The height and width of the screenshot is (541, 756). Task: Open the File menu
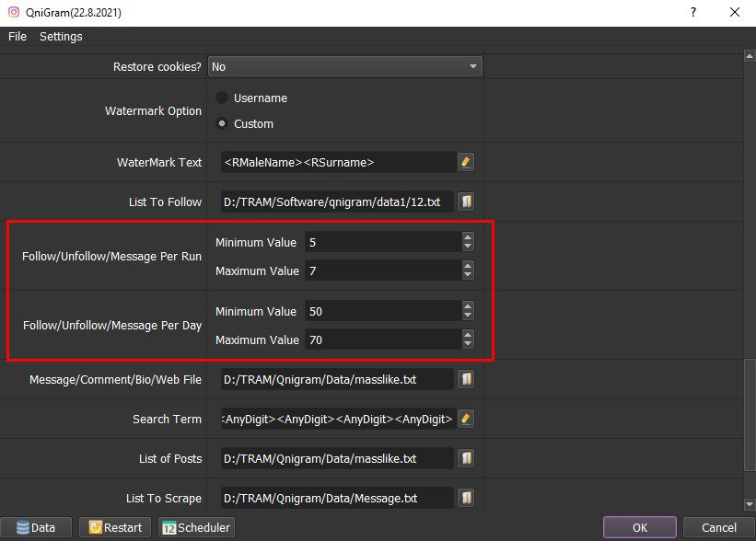click(17, 37)
